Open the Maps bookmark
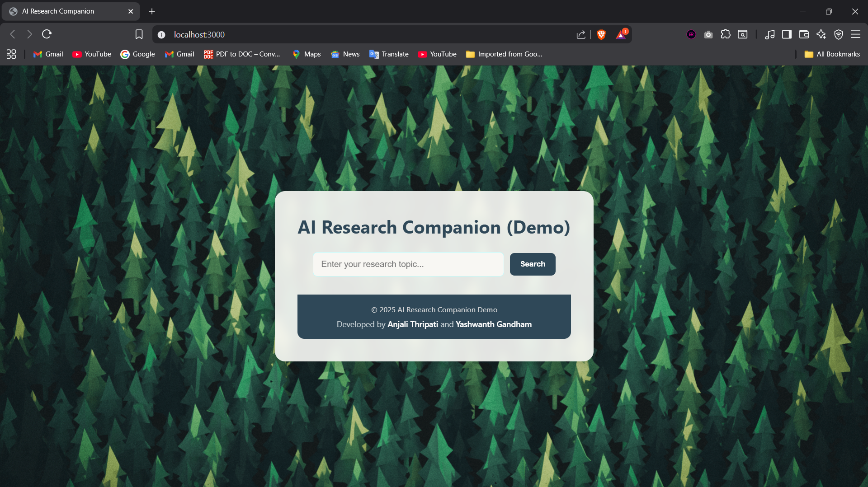 click(x=307, y=54)
